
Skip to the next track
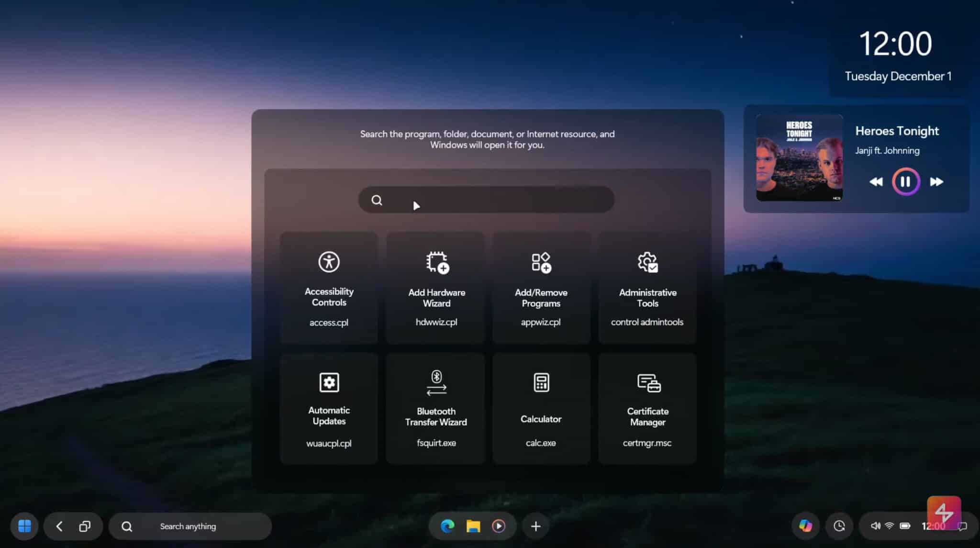[x=936, y=181]
